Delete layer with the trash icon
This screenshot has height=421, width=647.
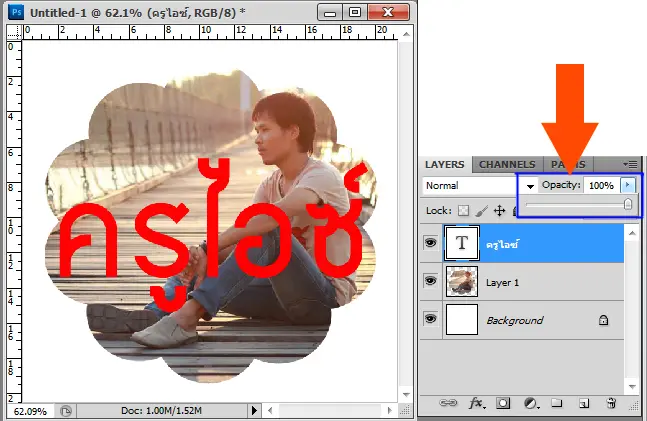tap(612, 403)
